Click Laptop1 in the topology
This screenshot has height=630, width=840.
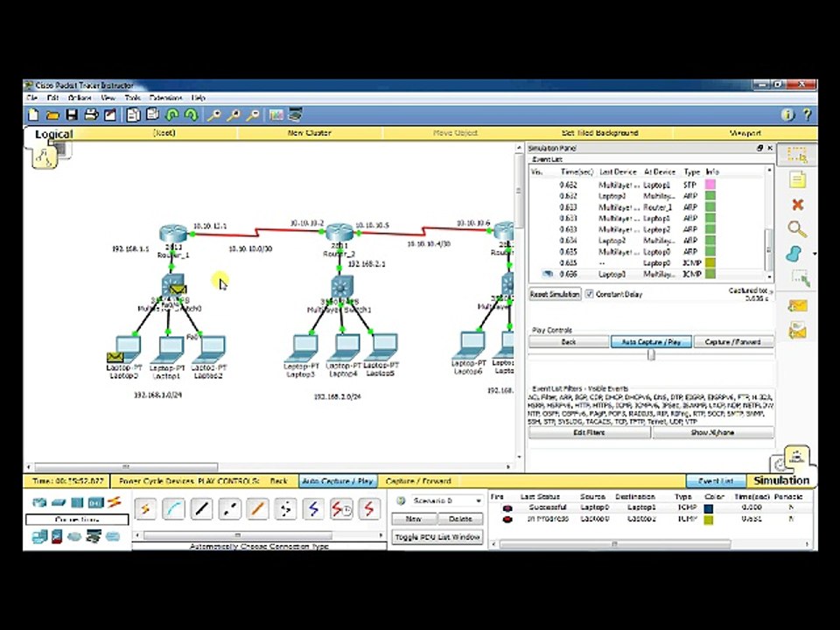click(x=169, y=350)
